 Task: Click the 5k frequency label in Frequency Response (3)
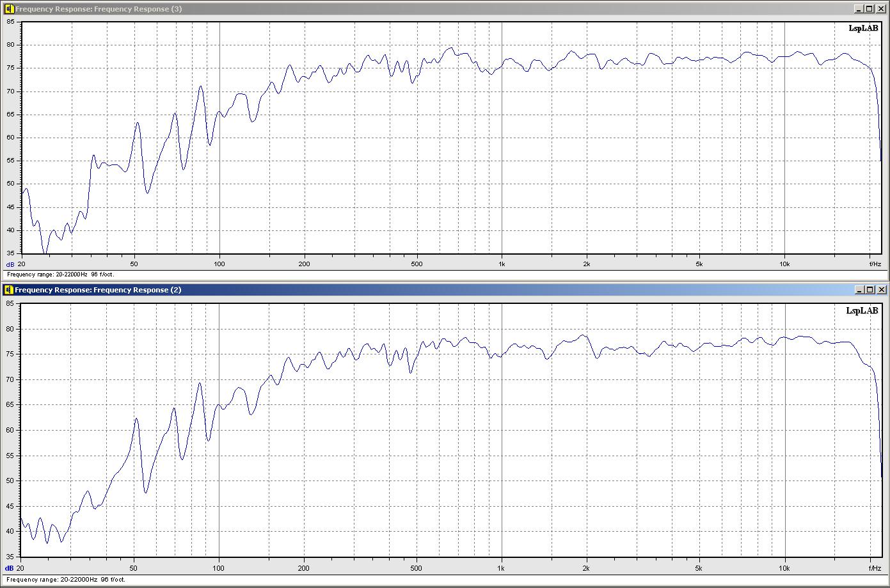699,264
